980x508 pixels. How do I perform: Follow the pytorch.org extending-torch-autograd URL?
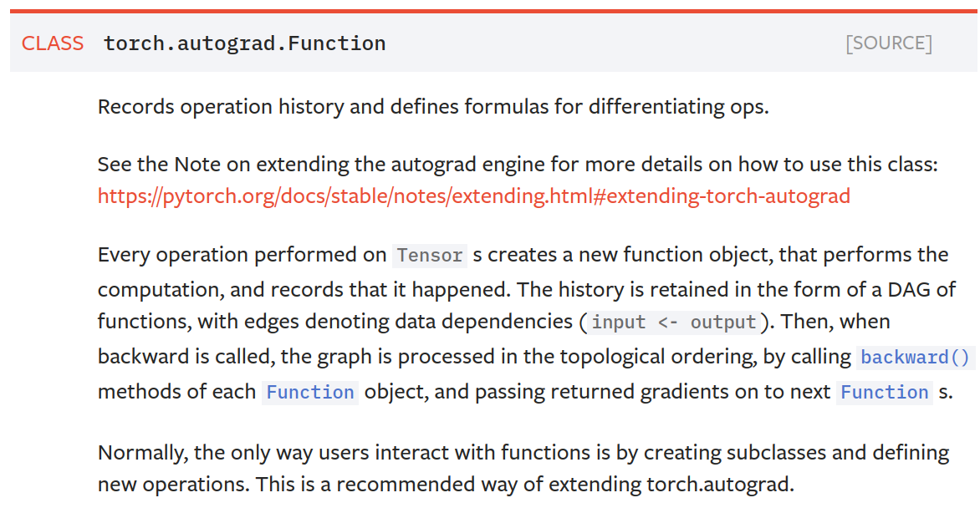pos(474,196)
